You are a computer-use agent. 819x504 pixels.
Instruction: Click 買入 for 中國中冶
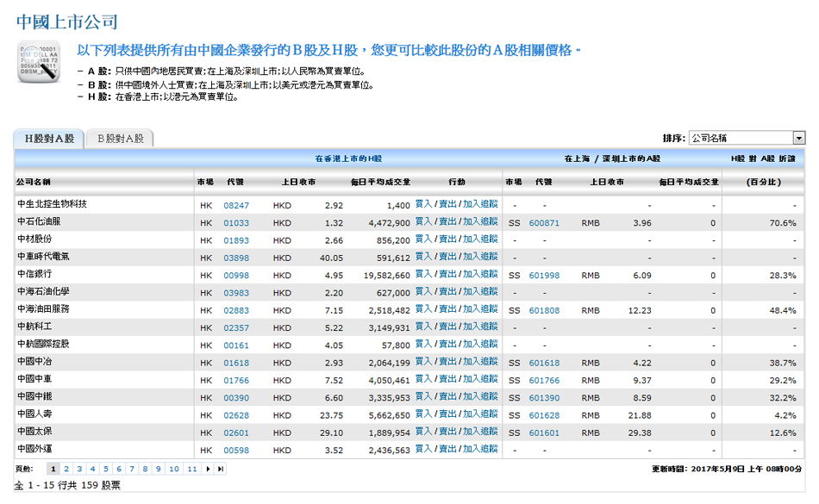tap(423, 361)
